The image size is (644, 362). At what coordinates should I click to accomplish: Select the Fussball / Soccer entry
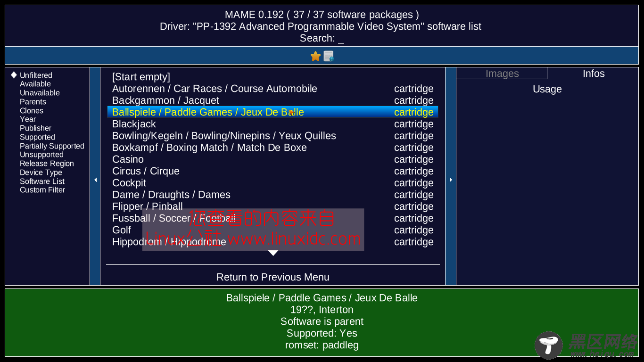(273, 218)
